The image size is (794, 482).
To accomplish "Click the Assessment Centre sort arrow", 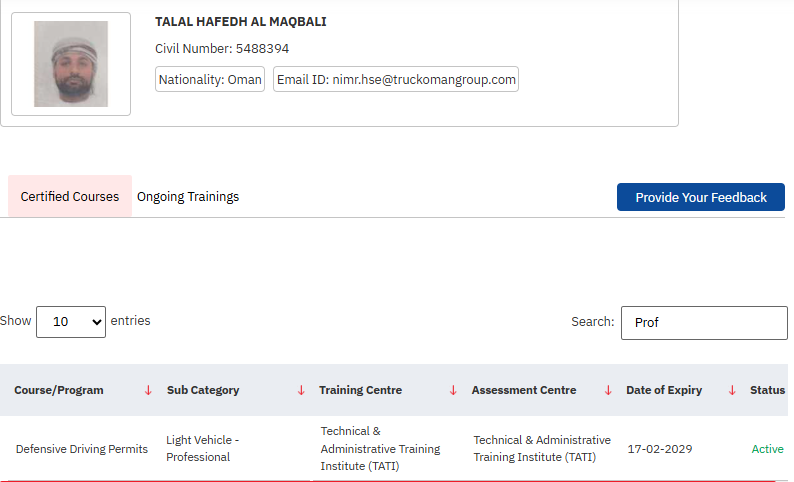I will 608,390.
